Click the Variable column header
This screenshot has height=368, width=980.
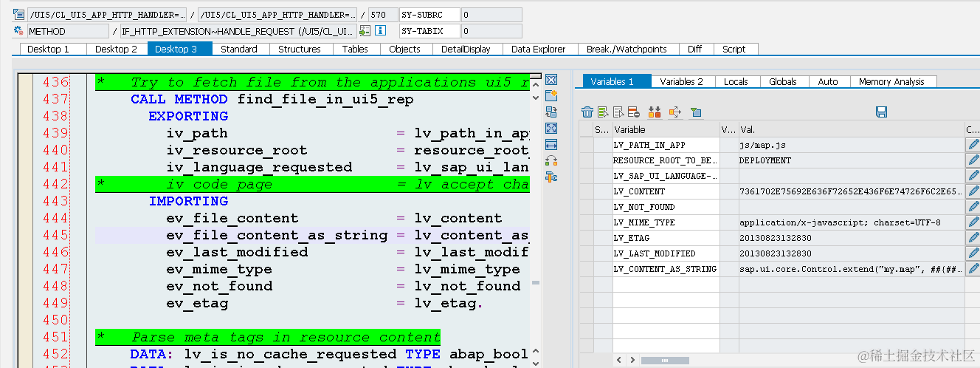coord(666,129)
